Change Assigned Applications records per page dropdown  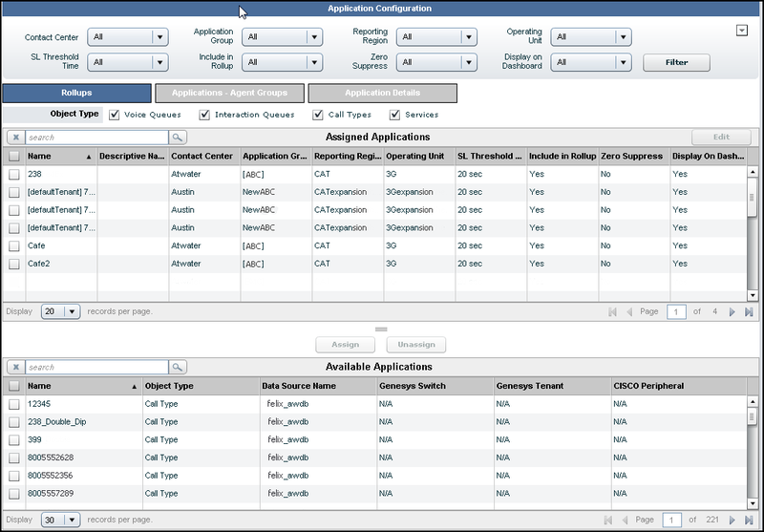[x=61, y=311]
